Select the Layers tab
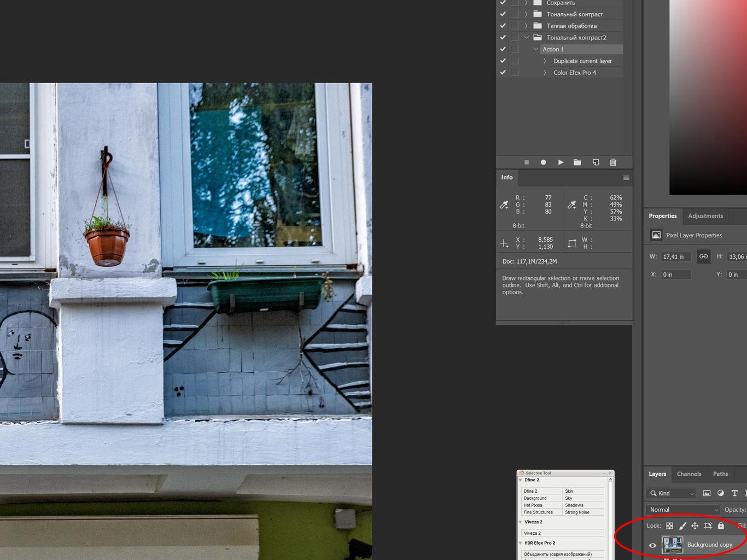This screenshot has height=560, width=747. pyautogui.click(x=657, y=474)
